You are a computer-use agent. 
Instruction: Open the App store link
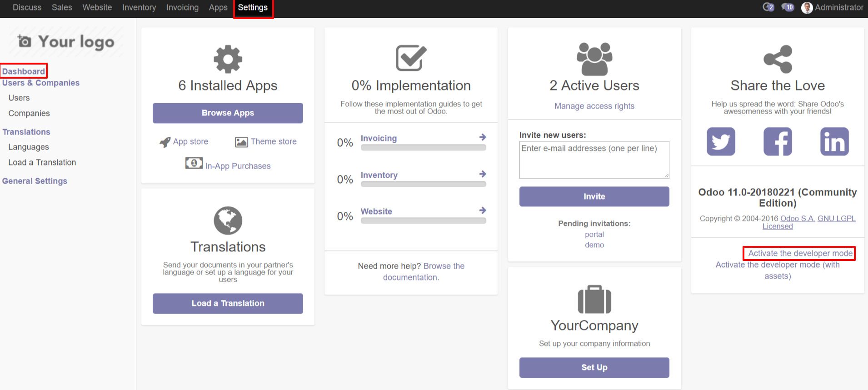pyautogui.click(x=190, y=141)
